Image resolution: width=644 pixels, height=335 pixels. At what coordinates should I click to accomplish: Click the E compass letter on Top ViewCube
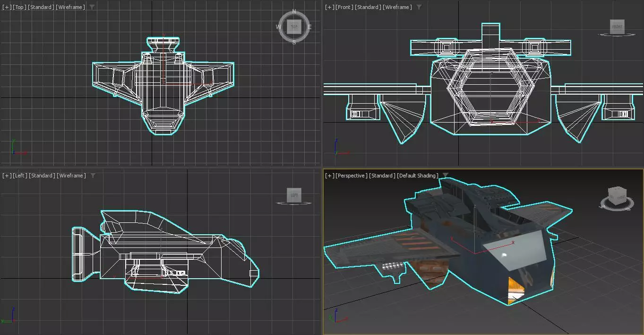click(309, 27)
